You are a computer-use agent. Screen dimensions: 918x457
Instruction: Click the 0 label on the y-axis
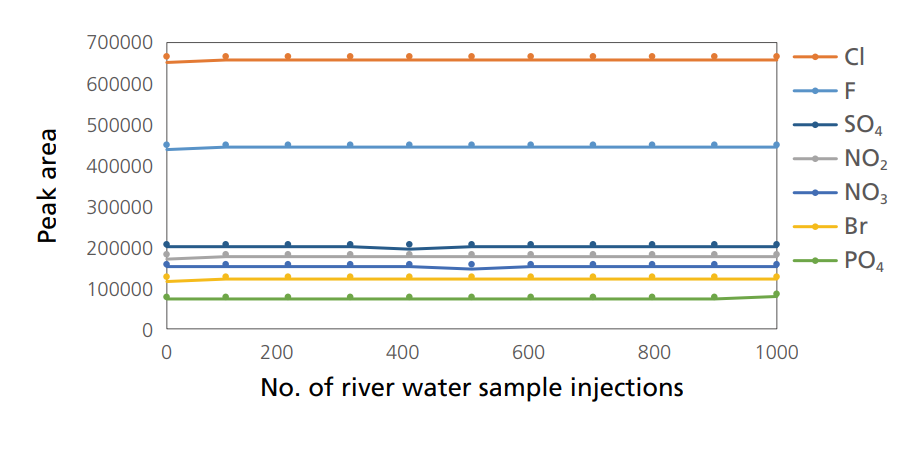click(x=145, y=330)
